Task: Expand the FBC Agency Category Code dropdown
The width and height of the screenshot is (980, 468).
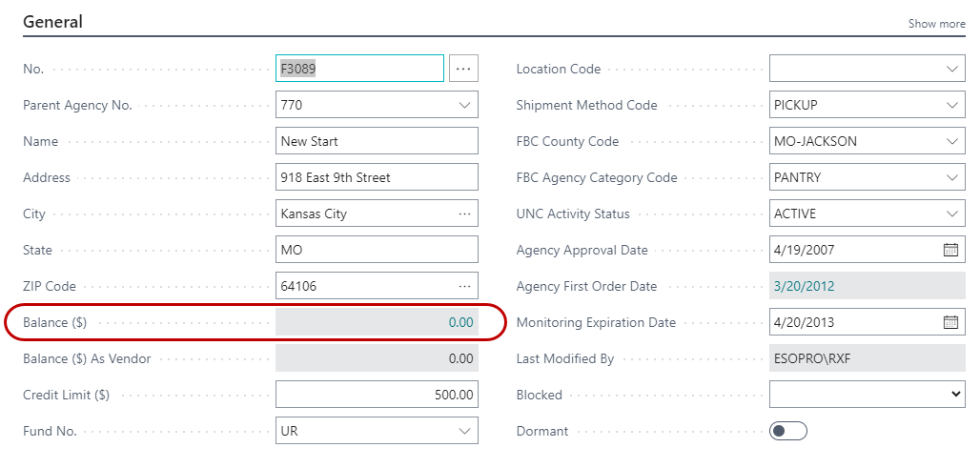Action: [x=952, y=177]
